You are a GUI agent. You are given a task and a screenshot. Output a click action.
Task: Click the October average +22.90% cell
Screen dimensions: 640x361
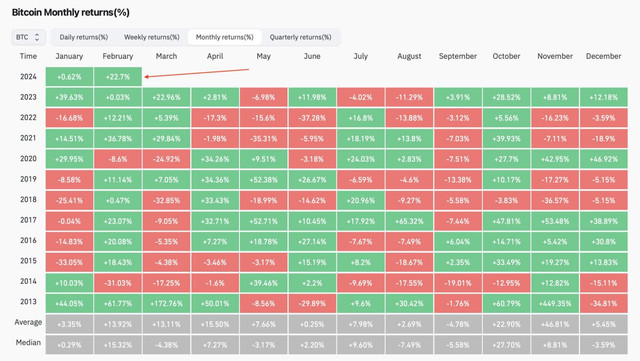[506, 324]
